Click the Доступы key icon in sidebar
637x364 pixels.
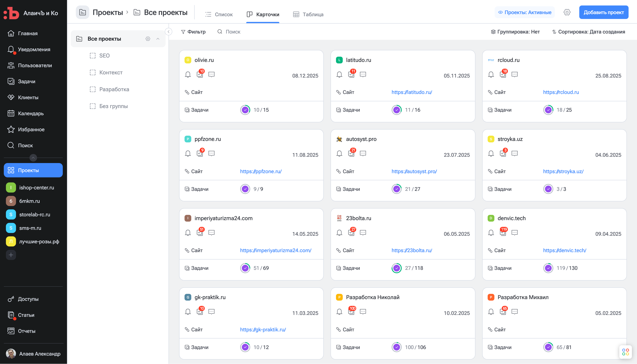(11, 299)
